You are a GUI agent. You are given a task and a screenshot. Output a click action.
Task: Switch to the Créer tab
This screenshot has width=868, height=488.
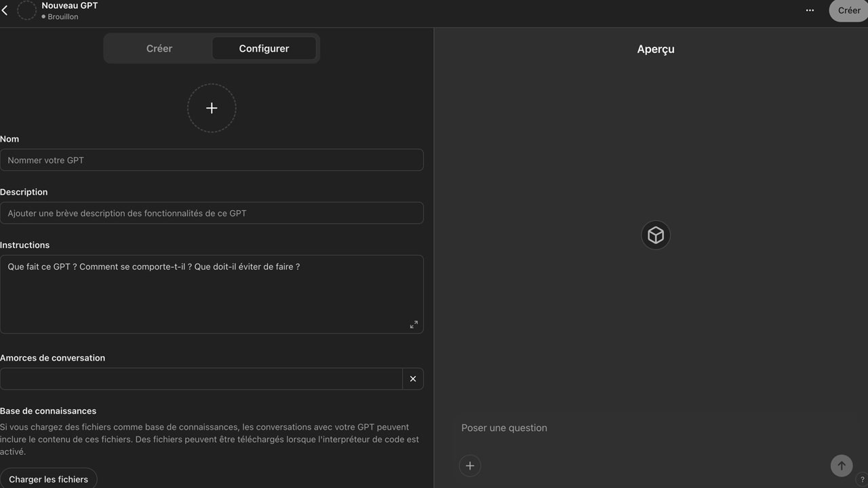click(x=159, y=48)
